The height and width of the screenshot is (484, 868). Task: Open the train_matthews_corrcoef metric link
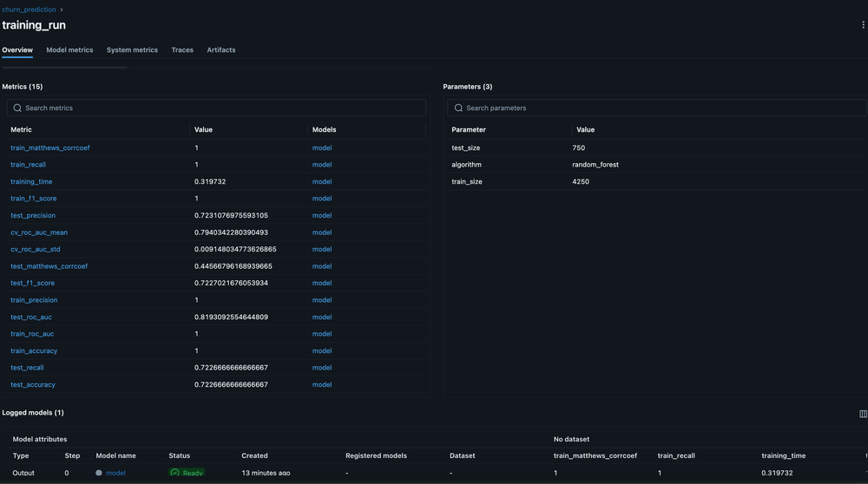[49, 148]
